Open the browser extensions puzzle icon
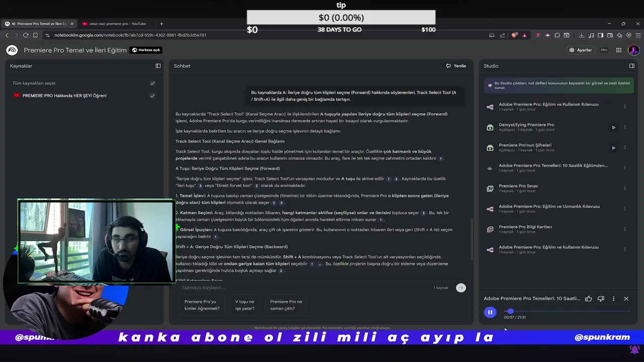Image resolution: width=644 pixels, height=362 pixels. click(x=557, y=35)
